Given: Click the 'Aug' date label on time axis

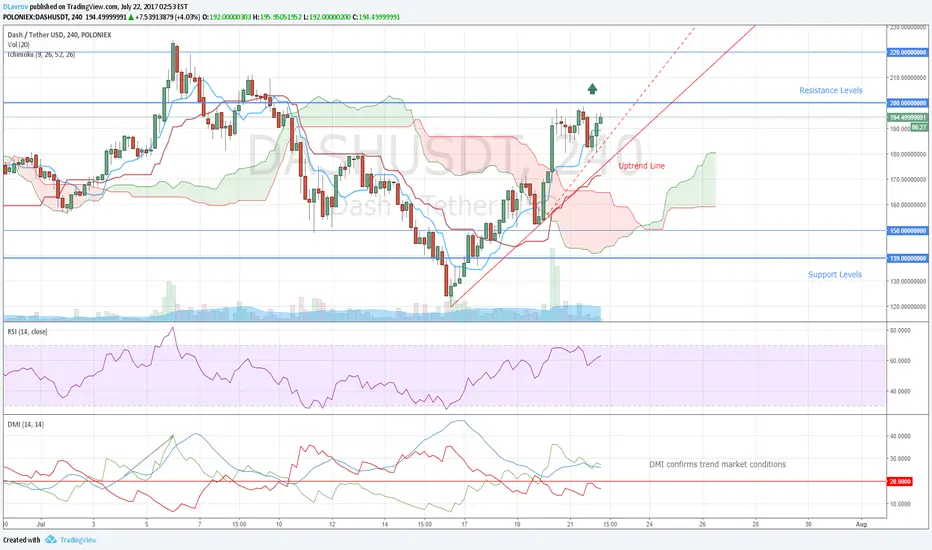Looking at the screenshot, I should (861, 524).
